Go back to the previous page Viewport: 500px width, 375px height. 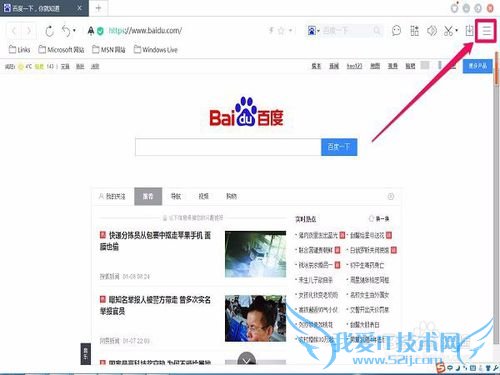(x=14, y=31)
